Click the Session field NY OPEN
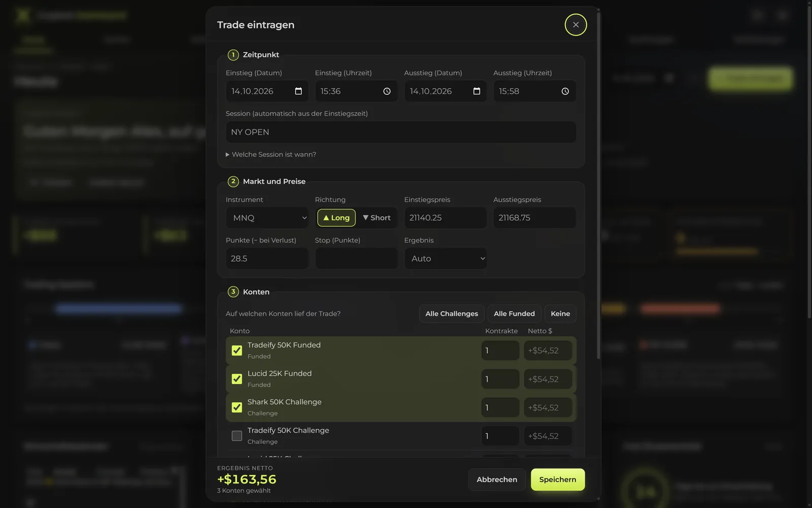This screenshot has height=508, width=812. (x=401, y=132)
